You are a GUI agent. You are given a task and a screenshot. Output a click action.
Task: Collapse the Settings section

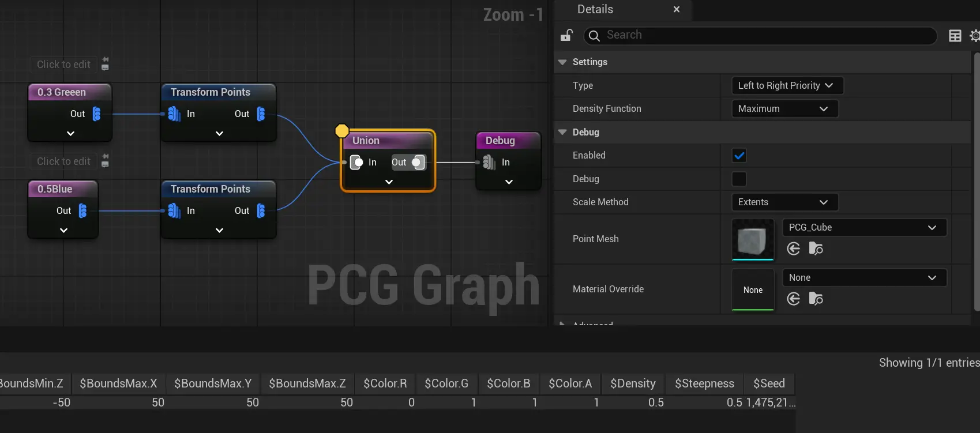[562, 62]
